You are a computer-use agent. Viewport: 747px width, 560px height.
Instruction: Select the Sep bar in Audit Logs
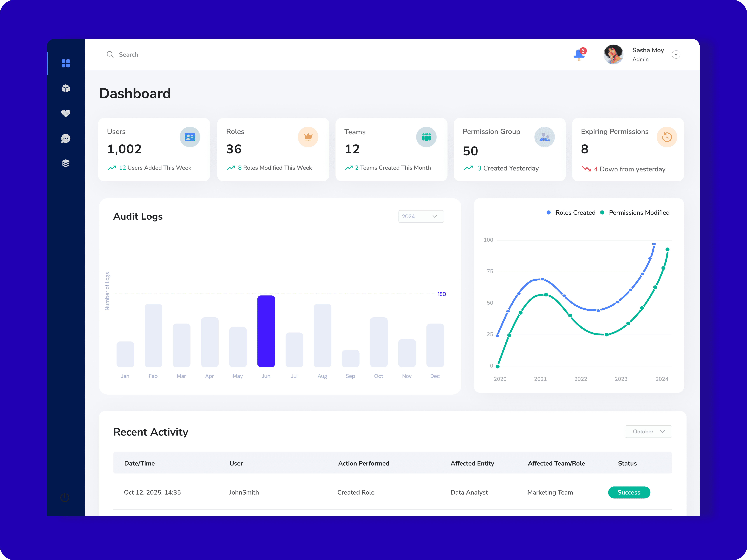tap(351, 358)
